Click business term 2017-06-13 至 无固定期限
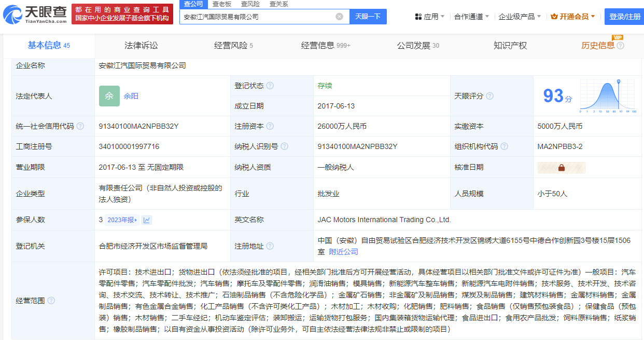 [141, 167]
